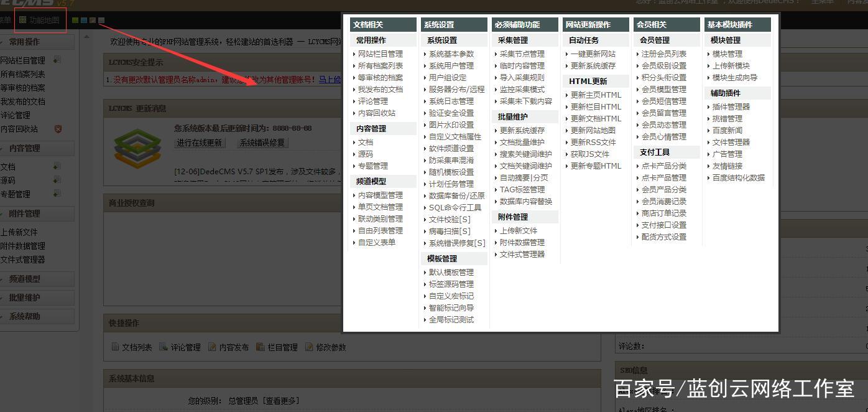Viewport: 868px width, 412px height.
Task: Open 默认模板管理 in the function map
Action: [x=451, y=273]
